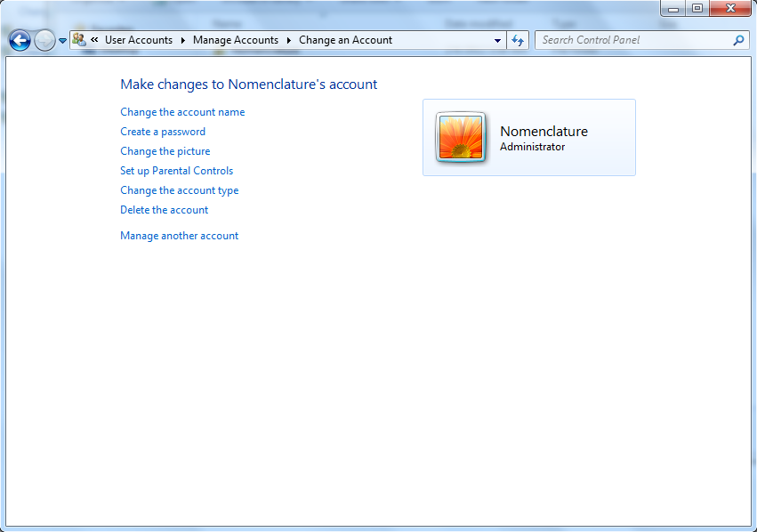This screenshot has height=532, width=757.
Task: Refresh the Control Panel page
Action: [518, 41]
